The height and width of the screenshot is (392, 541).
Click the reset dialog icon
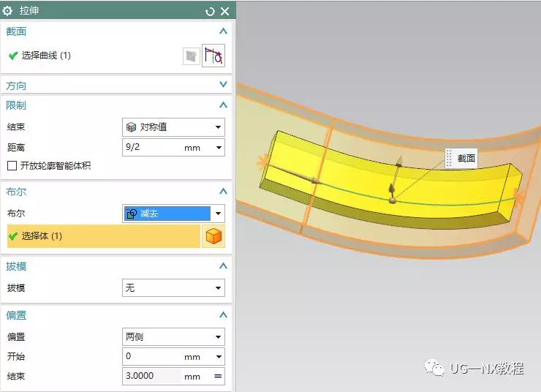coord(211,11)
